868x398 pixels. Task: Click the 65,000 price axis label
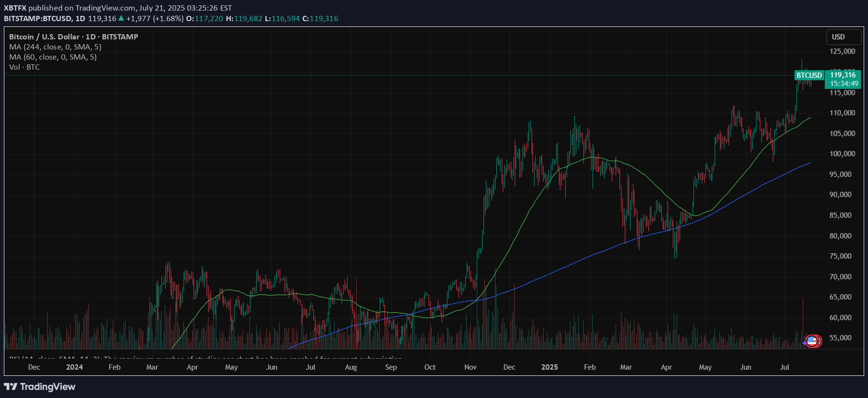[x=841, y=297]
